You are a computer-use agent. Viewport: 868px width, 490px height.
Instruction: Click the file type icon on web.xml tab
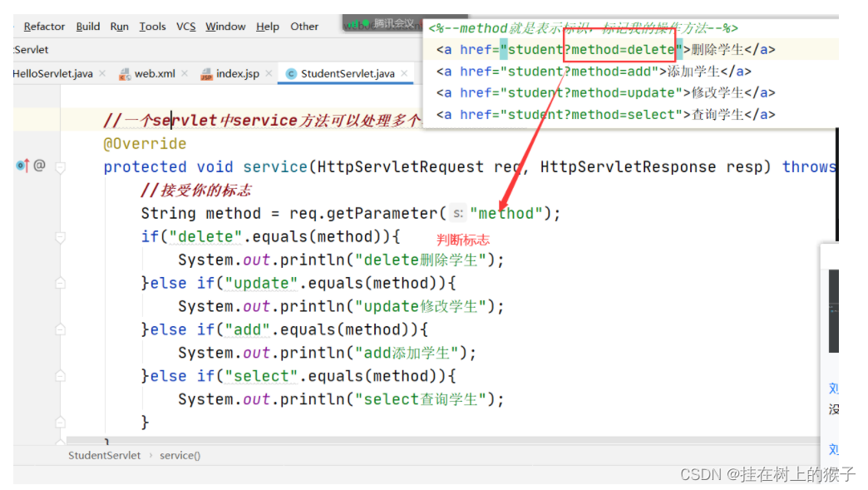[x=125, y=73]
